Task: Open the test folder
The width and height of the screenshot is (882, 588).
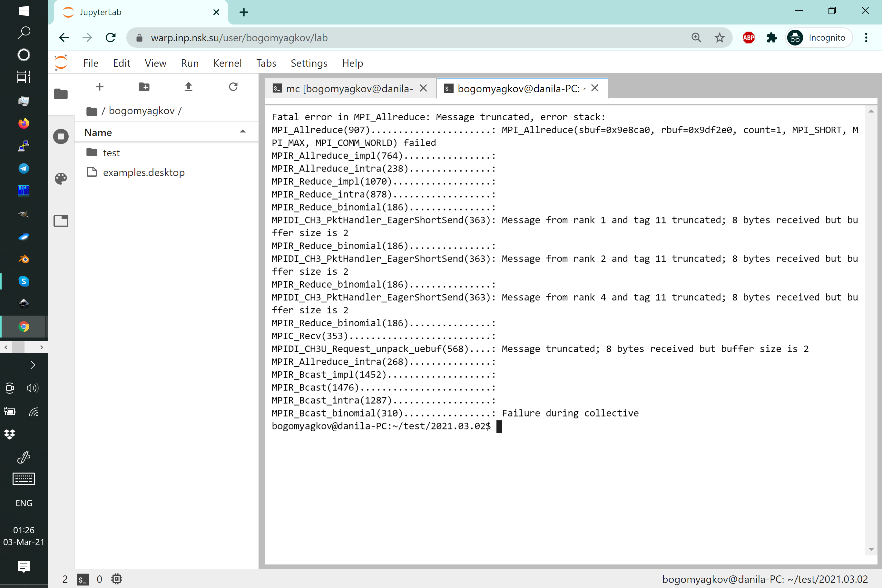Action: click(111, 152)
